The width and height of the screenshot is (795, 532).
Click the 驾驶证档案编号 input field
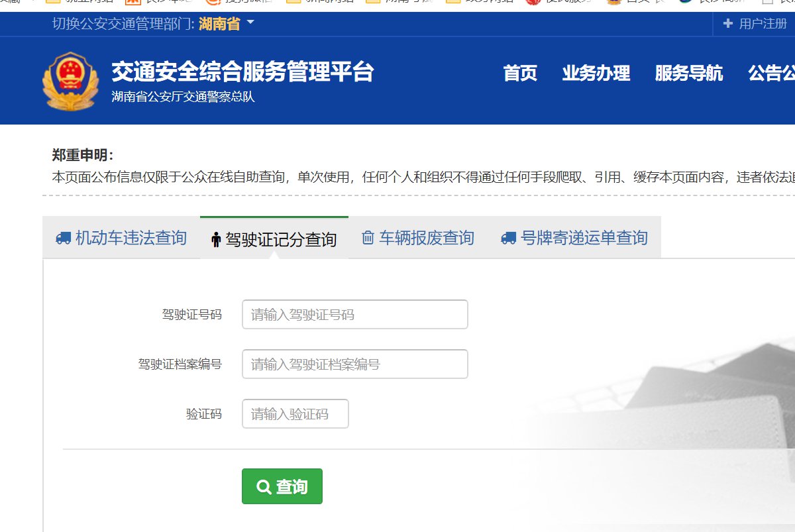[354, 364]
